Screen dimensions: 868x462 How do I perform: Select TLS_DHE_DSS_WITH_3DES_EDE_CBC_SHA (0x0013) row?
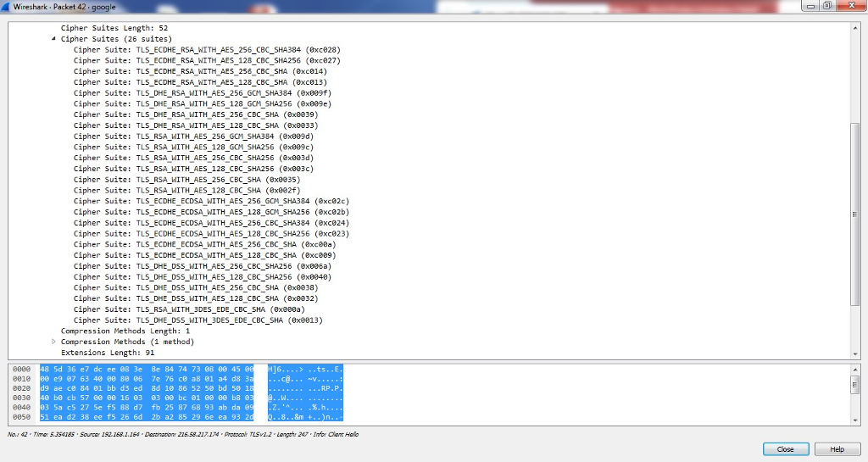point(198,320)
